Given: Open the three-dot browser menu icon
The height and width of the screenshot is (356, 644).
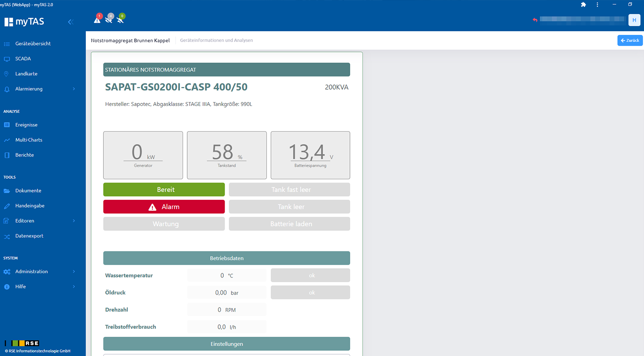Looking at the screenshot, I should pyautogui.click(x=597, y=5).
